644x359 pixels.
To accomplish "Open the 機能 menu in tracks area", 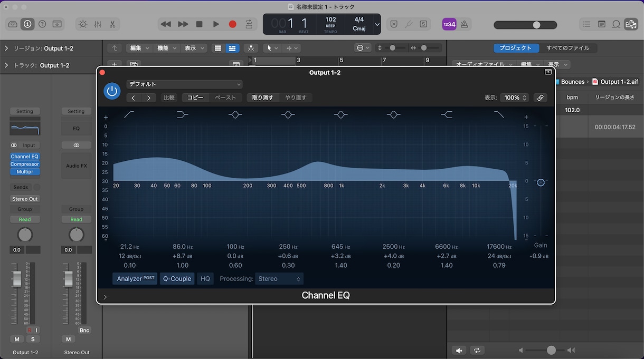I will [x=167, y=48].
